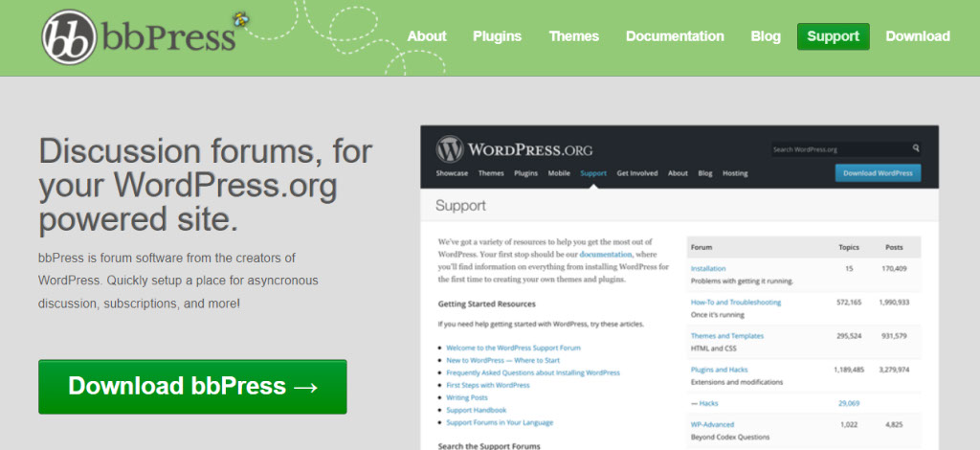Click the Search WordPress.org input field

(x=845, y=149)
